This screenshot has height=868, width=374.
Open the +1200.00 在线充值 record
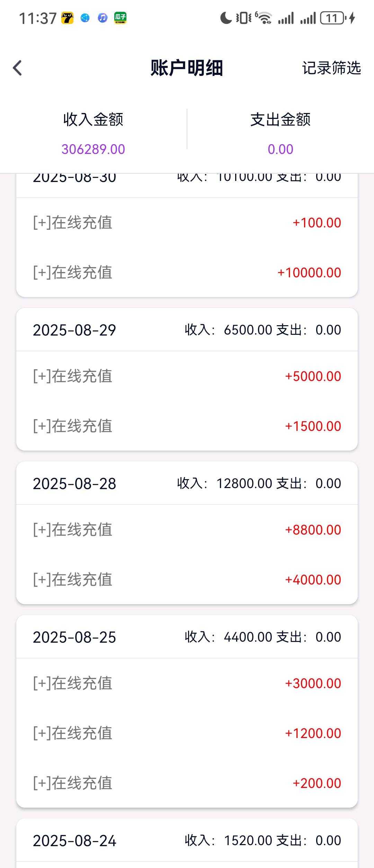(187, 733)
